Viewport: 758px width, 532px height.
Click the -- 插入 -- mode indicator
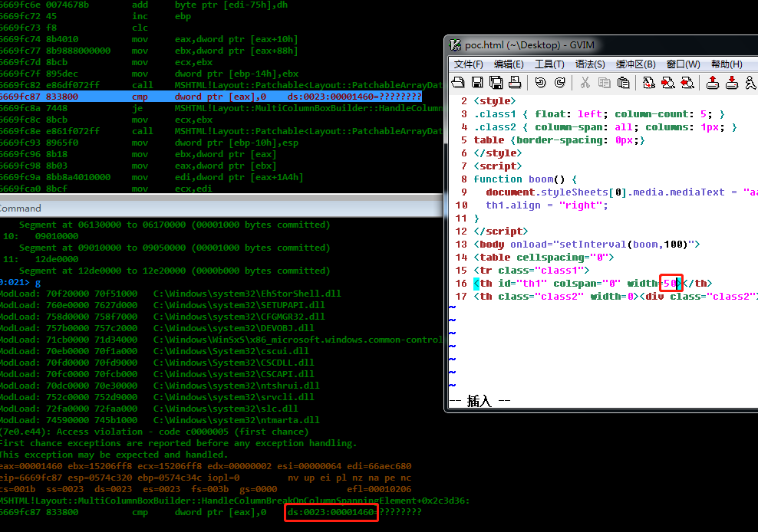coord(480,401)
